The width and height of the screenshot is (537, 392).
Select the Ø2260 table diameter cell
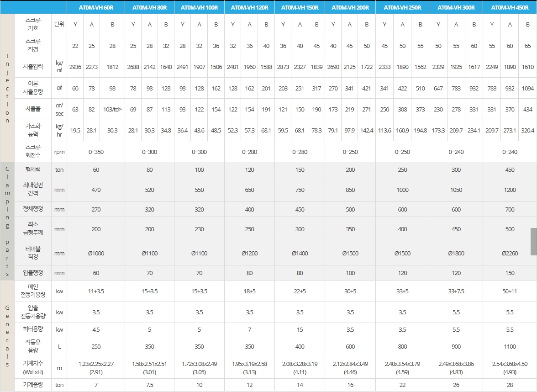coord(510,253)
